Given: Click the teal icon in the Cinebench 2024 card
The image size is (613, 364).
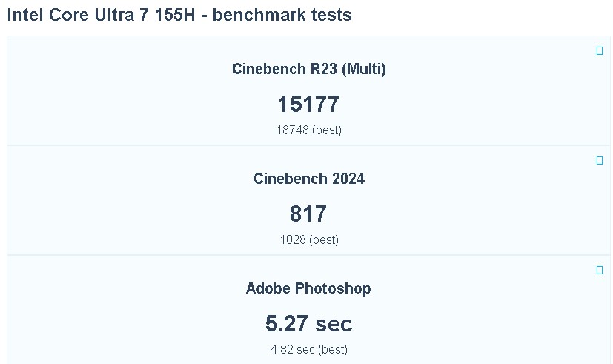Looking at the screenshot, I should 600,160.
